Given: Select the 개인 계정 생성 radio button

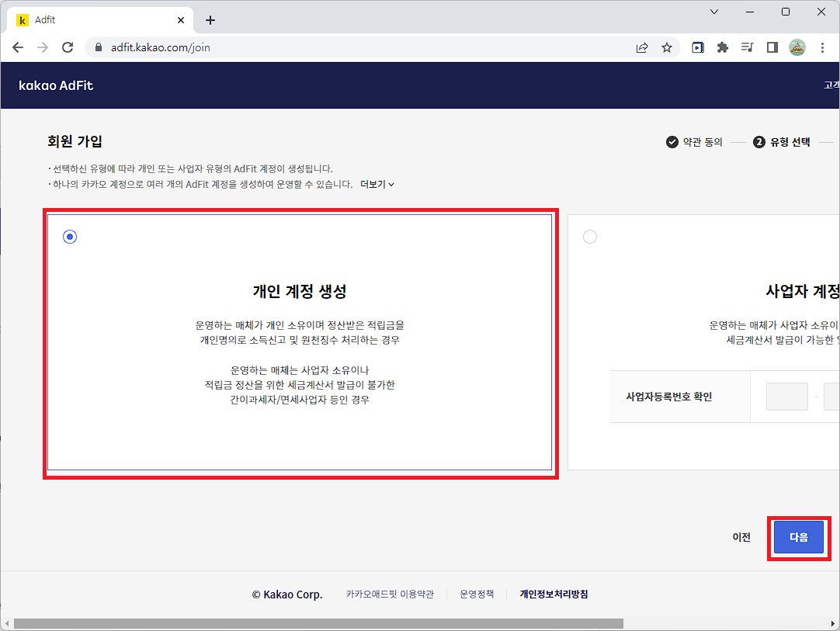Looking at the screenshot, I should [x=70, y=237].
